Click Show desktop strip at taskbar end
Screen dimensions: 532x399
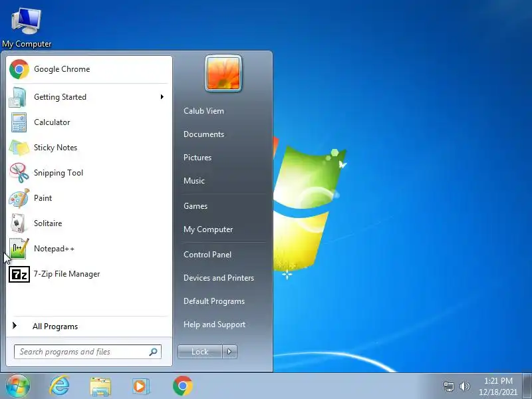[x=527, y=386]
